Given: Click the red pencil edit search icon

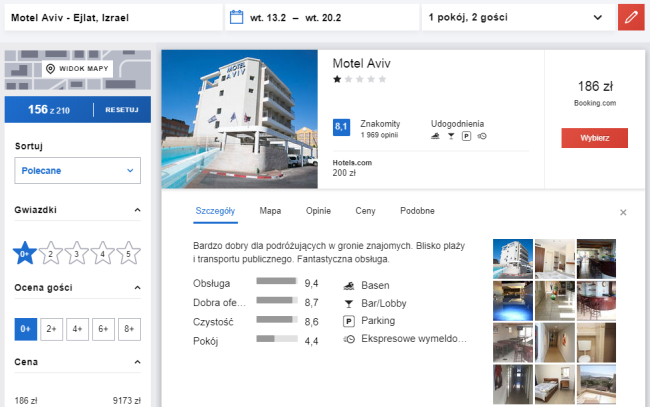Looking at the screenshot, I should [631, 17].
